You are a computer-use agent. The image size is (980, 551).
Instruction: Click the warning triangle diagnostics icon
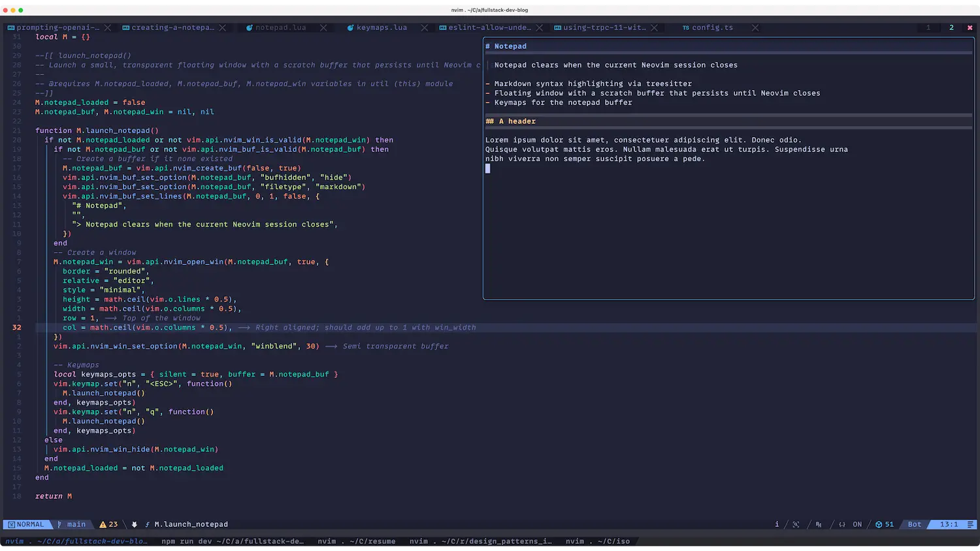point(103,524)
